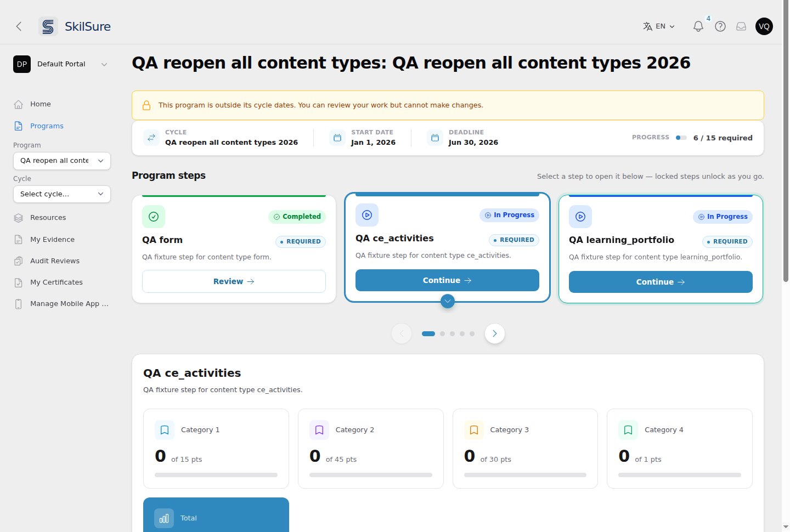The height and width of the screenshot is (532, 790).
Task: Click the Total score card
Action: [x=216, y=515]
